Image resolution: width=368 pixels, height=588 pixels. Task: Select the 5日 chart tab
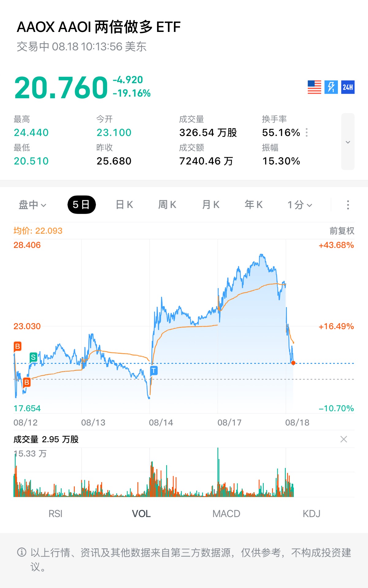pos(82,205)
